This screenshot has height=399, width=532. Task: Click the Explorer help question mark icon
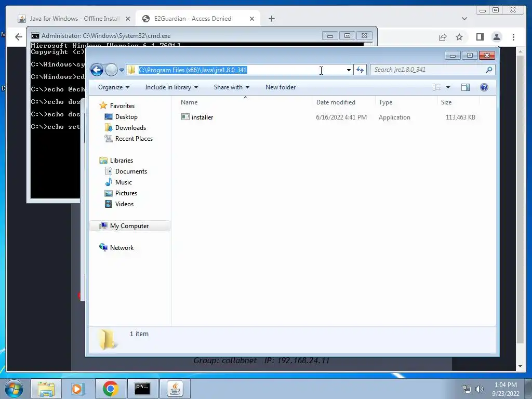484,87
